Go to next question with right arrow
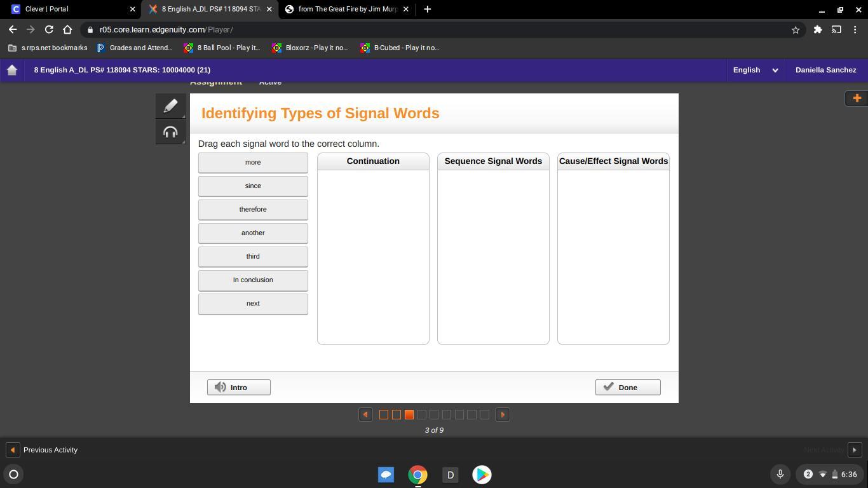868x488 pixels. click(x=503, y=415)
